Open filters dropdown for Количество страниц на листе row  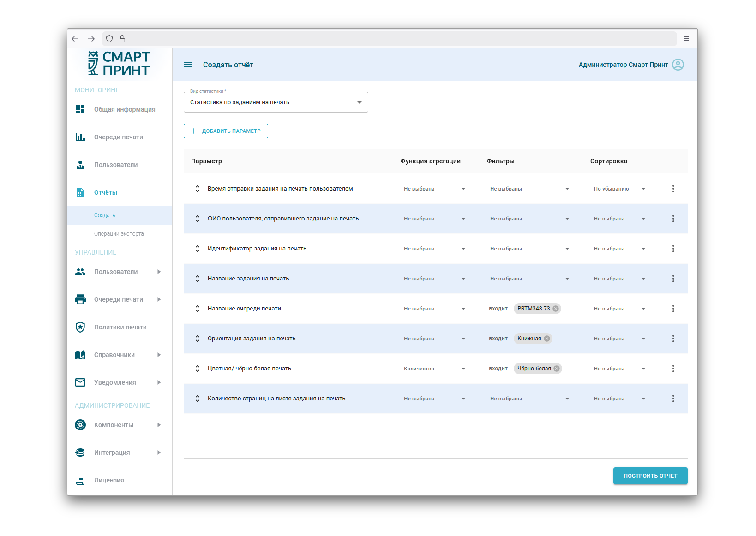529,399
